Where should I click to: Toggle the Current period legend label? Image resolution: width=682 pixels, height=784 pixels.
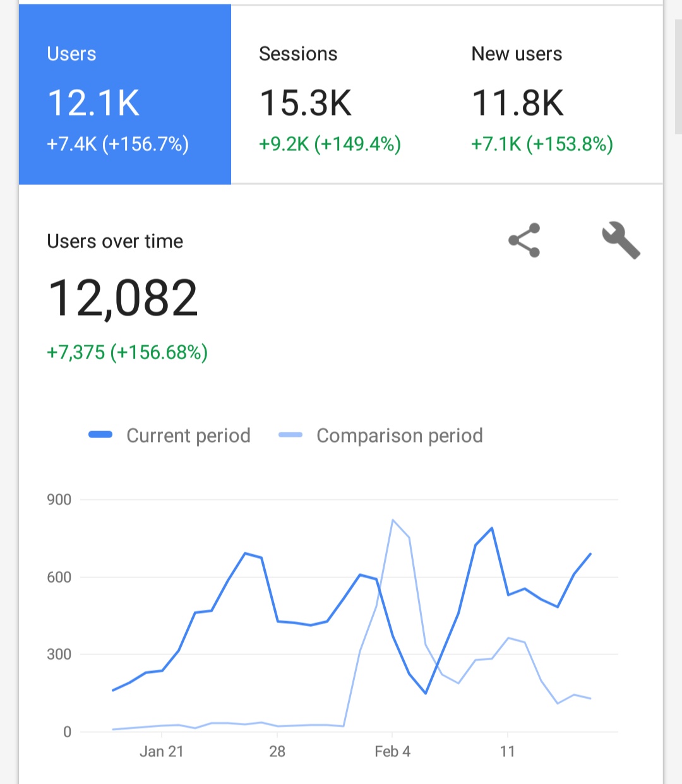pyautogui.click(x=188, y=436)
